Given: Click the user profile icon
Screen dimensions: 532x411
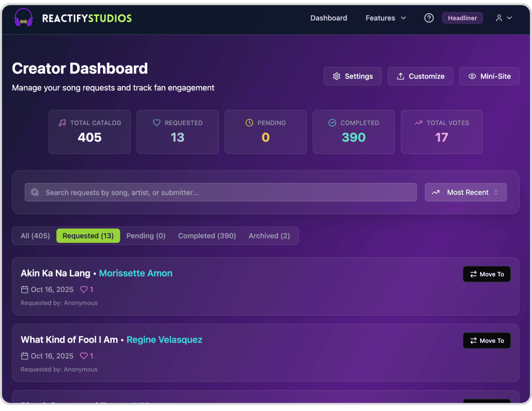Looking at the screenshot, I should (x=499, y=18).
